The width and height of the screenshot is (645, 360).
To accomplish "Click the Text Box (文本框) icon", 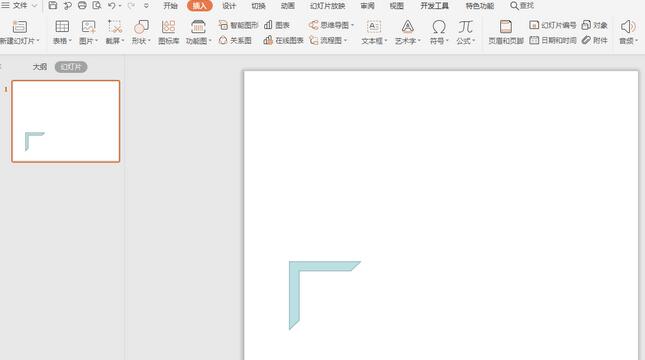I will (x=374, y=27).
